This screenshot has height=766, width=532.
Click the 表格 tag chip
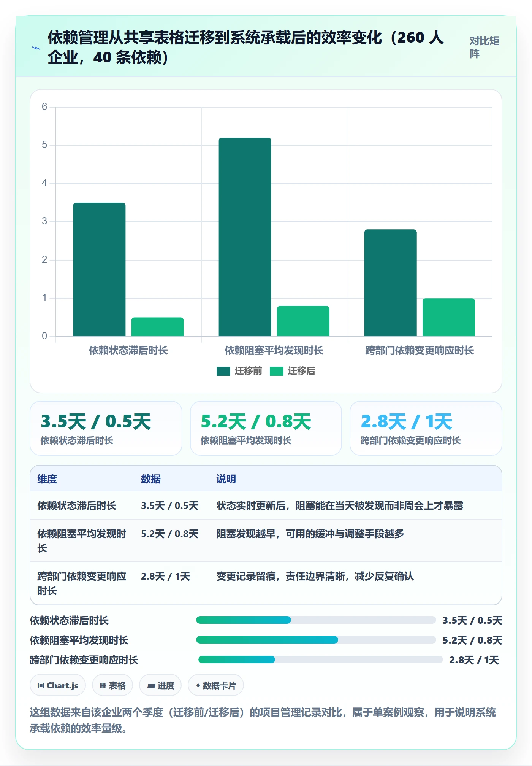[x=112, y=685]
